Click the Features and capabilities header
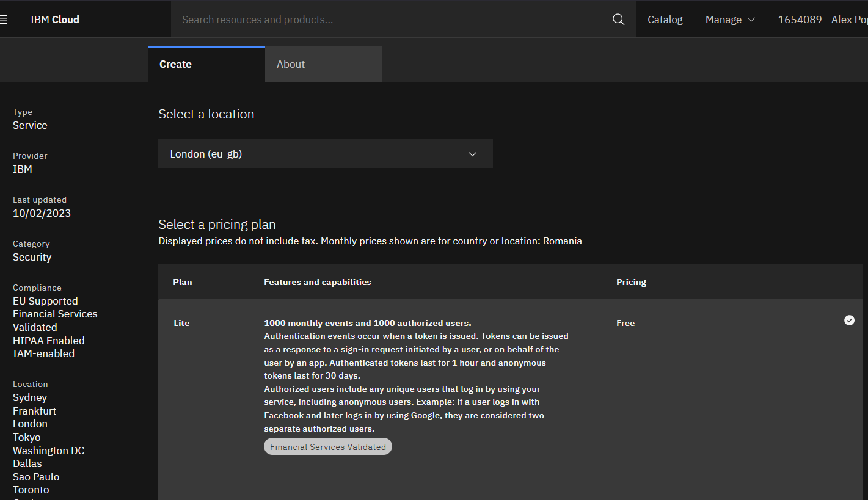Viewport: 868px width, 500px height. [x=318, y=282]
